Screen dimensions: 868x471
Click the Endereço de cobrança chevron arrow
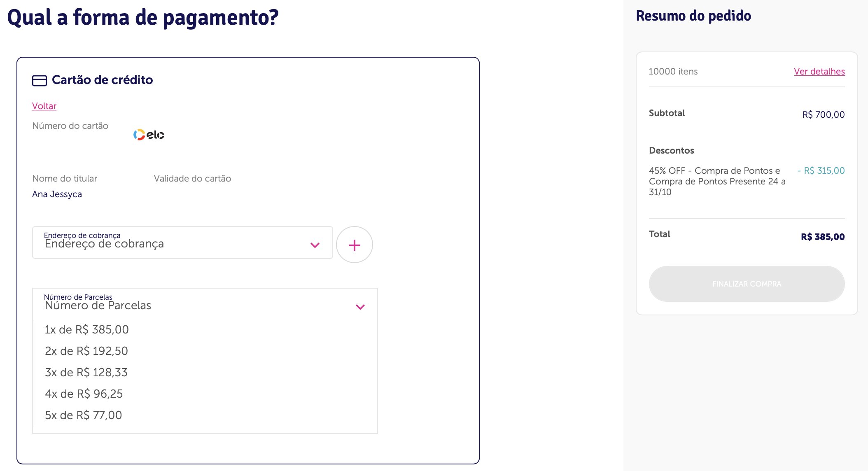click(x=315, y=245)
